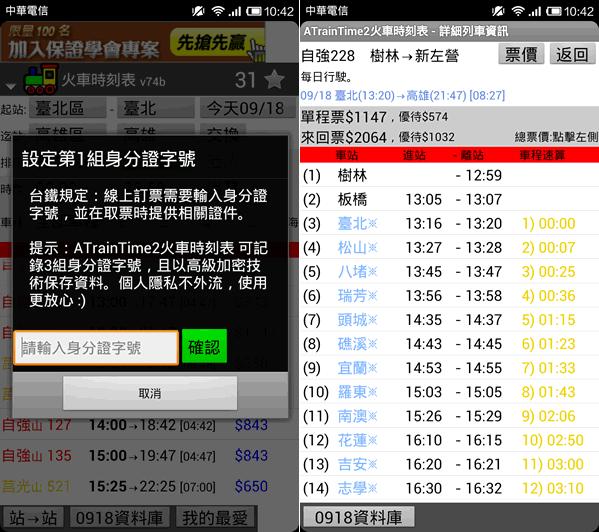Select train row 自強山 135
The height and width of the screenshot is (532, 599).
tap(149, 455)
